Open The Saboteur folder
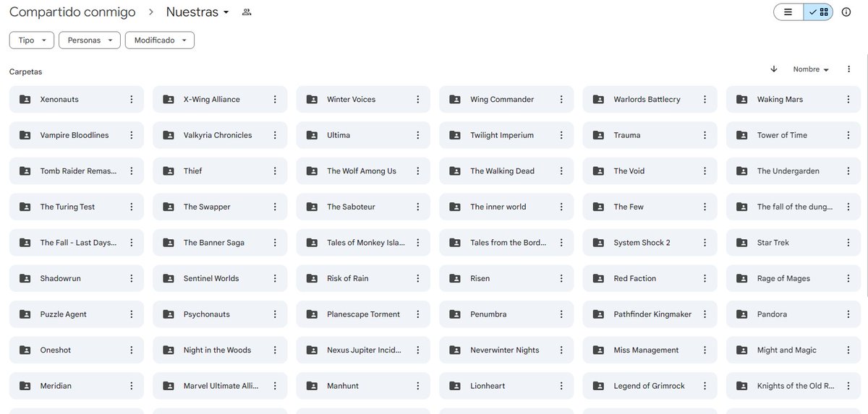Viewport: 868px width, 414px height. click(363, 207)
